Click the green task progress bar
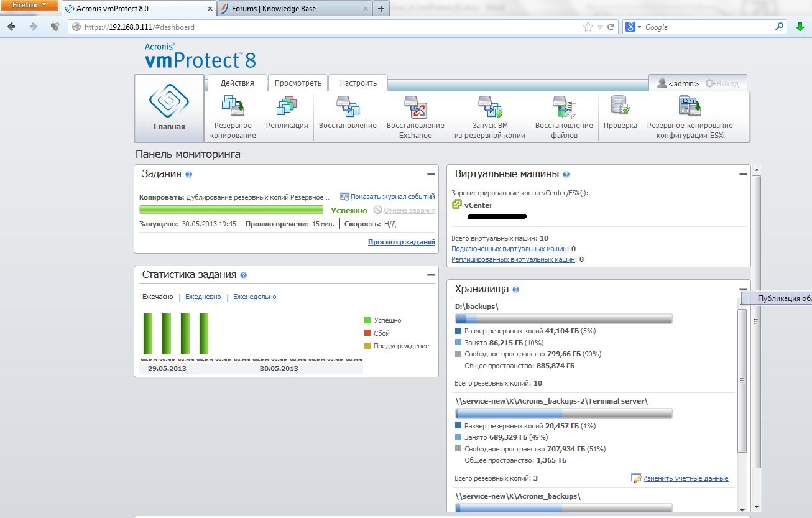The width and height of the screenshot is (812, 518). 231,210
